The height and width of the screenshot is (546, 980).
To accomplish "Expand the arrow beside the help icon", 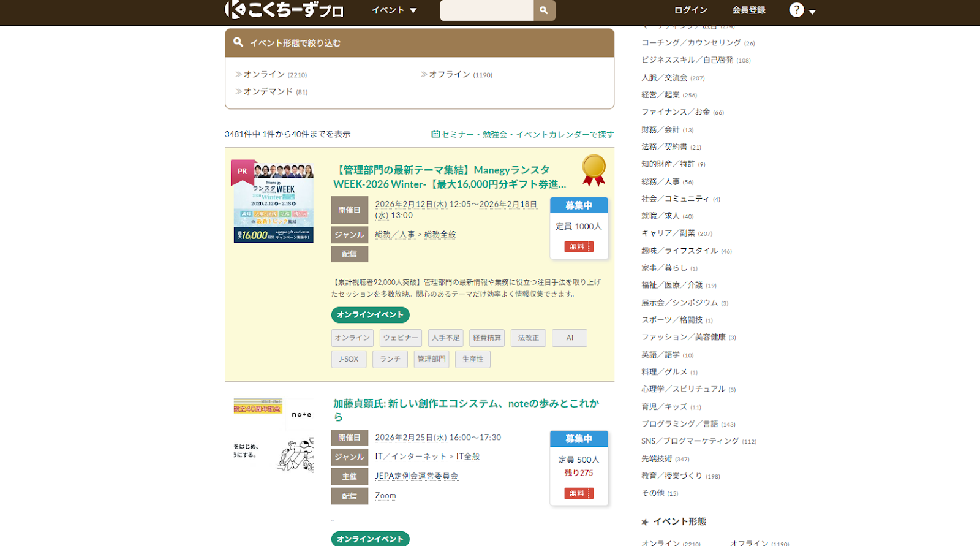I will click(x=812, y=12).
